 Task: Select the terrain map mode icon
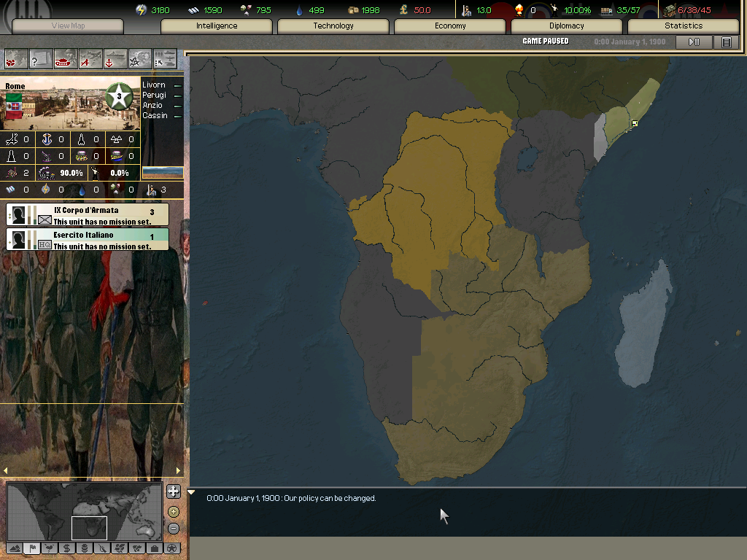coord(15,548)
